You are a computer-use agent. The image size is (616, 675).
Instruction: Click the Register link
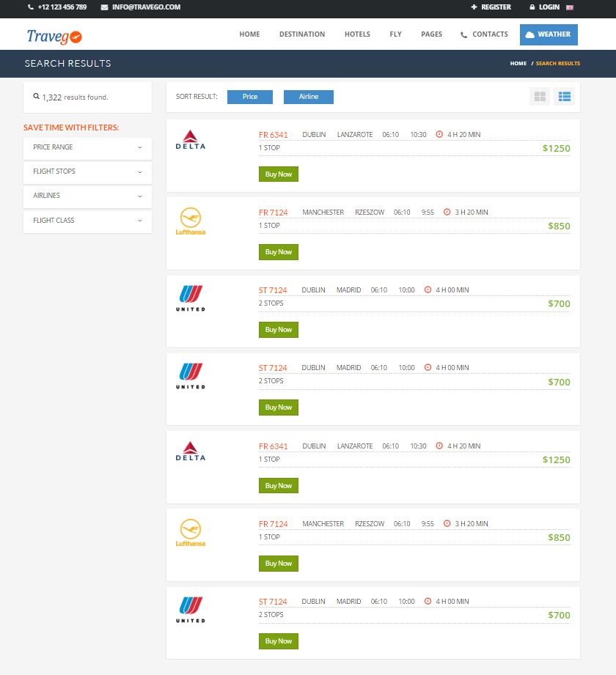(x=491, y=7)
